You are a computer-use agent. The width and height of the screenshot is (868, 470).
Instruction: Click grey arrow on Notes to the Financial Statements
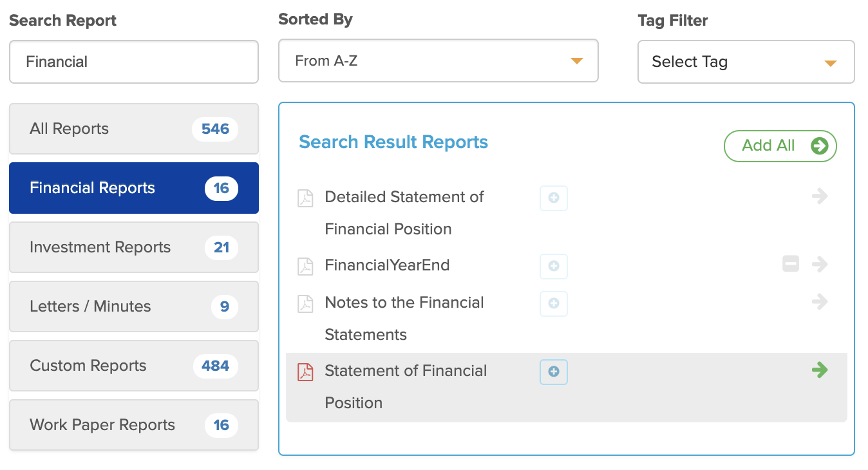pyautogui.click(x=820, y=301)
